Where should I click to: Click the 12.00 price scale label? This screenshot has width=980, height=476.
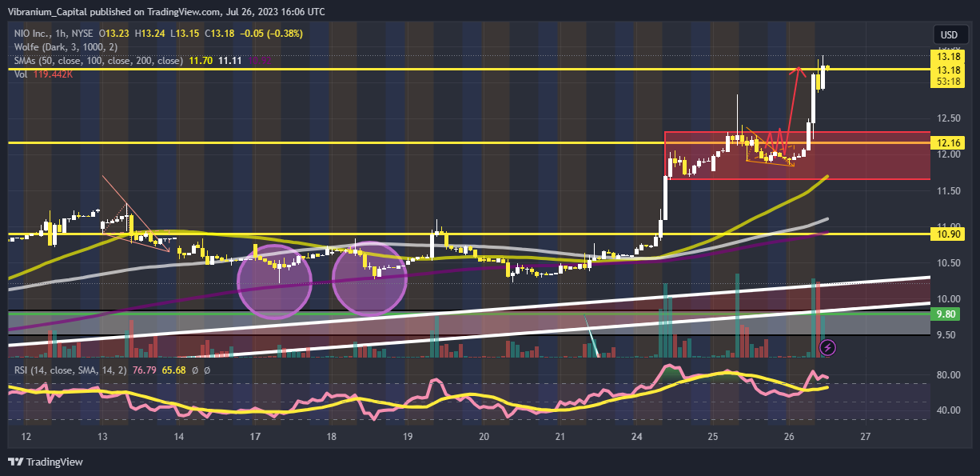click(950, 154)
